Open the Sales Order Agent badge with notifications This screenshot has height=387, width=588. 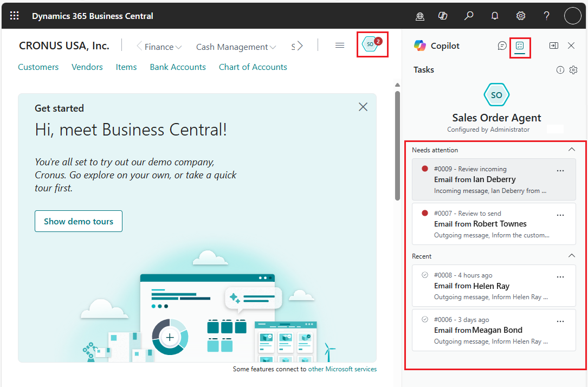click(x=372, y=46)
